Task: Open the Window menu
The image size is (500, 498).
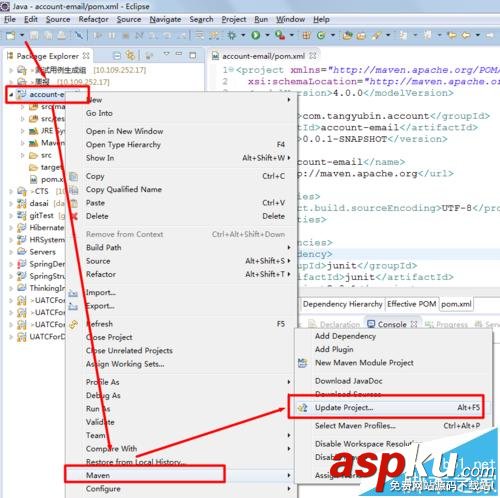Action: (x=290, y=19)
